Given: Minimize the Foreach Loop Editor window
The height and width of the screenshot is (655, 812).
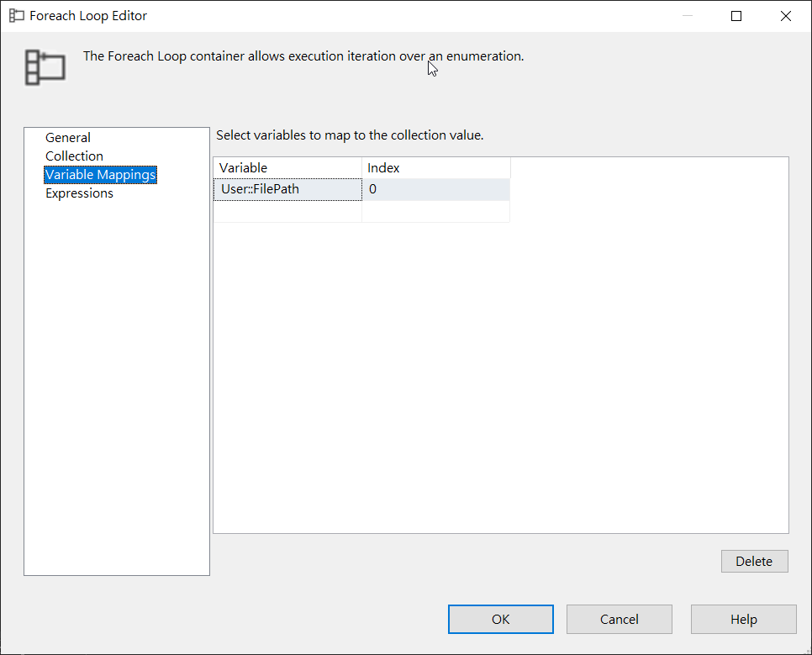Looking at the screenshot, I should click(688, 16).
